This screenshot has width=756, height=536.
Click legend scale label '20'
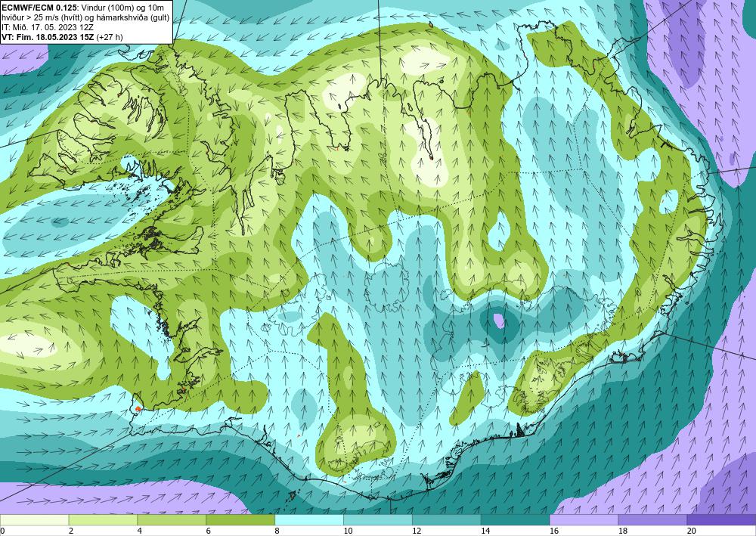point(692,531)
